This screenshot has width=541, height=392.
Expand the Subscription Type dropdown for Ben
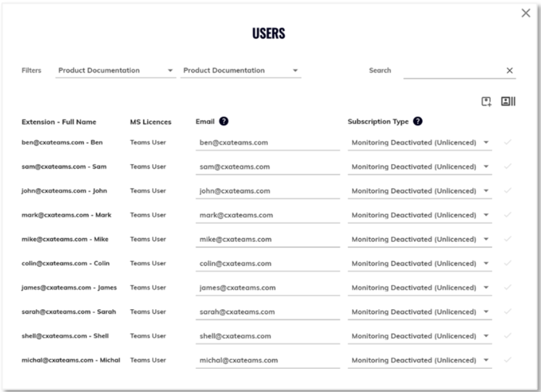(x=419, y=143)
